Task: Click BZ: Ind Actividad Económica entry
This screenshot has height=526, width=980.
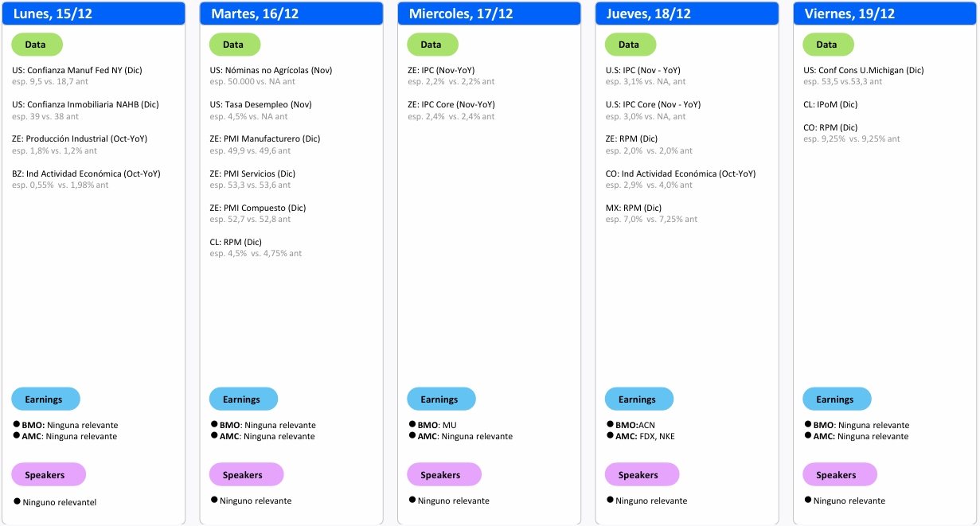Action: click(86, 173)
